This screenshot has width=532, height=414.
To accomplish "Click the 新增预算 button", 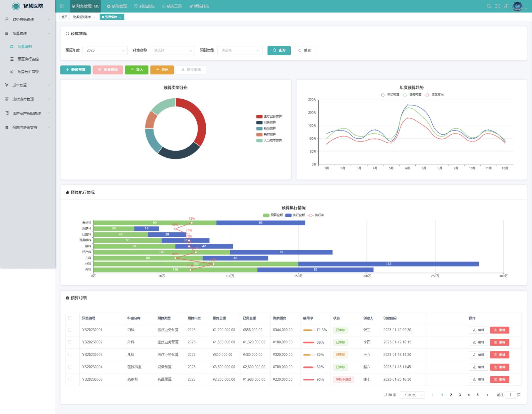I will click(x=75, y=70).
